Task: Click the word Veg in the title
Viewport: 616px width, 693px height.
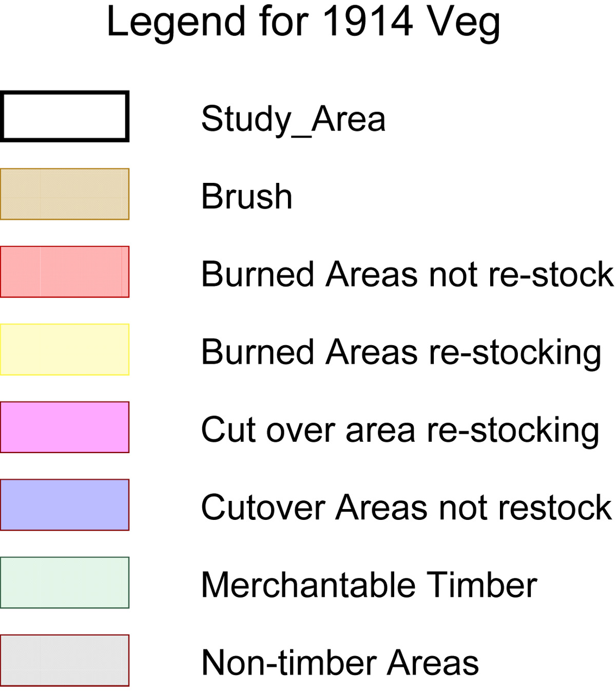Action: click(464, 24)
